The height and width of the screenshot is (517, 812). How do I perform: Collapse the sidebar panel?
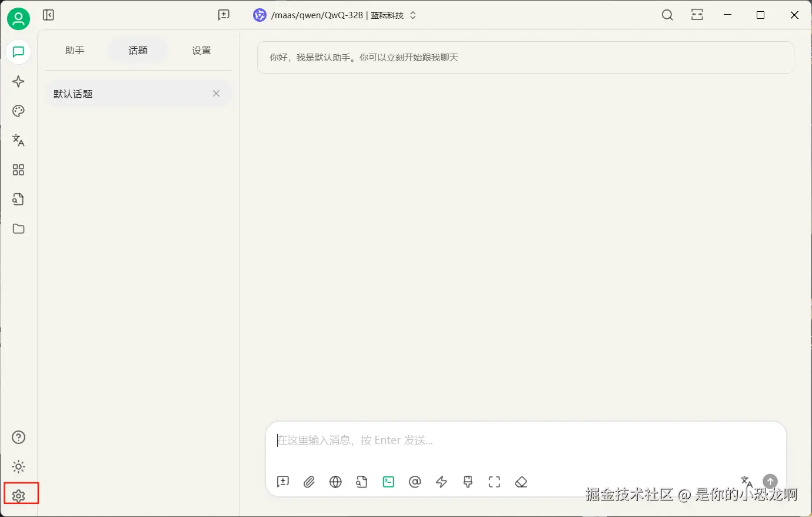pyautogui.click(x=49, y=15)
